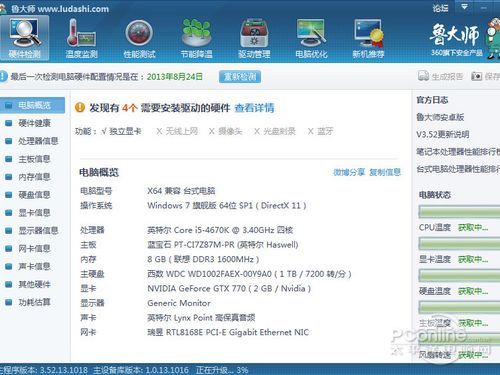Open the 温度监测 temperature monitor icon
The width and height of the screenshot is (500, 375).
click(x=81, y=38)
